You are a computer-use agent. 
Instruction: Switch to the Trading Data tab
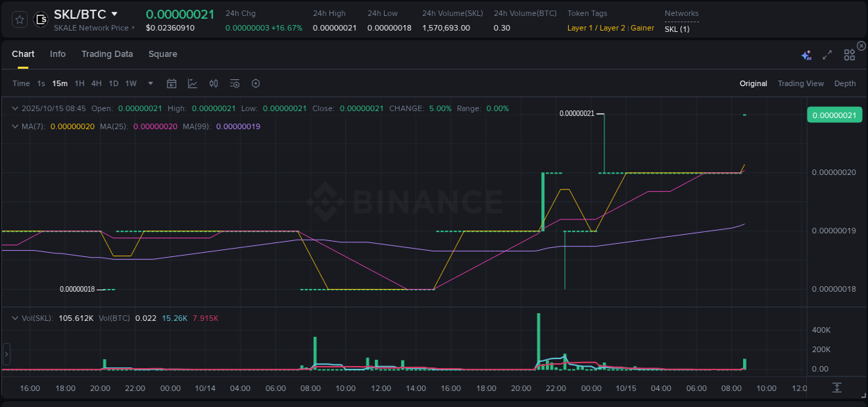[x=107, y=53]
